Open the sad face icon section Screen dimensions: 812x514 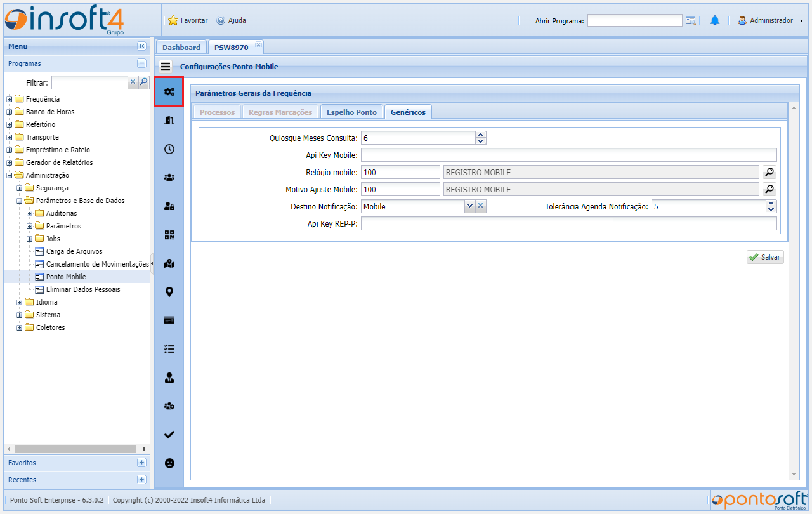pyautogui.click(x=169, y=463)
